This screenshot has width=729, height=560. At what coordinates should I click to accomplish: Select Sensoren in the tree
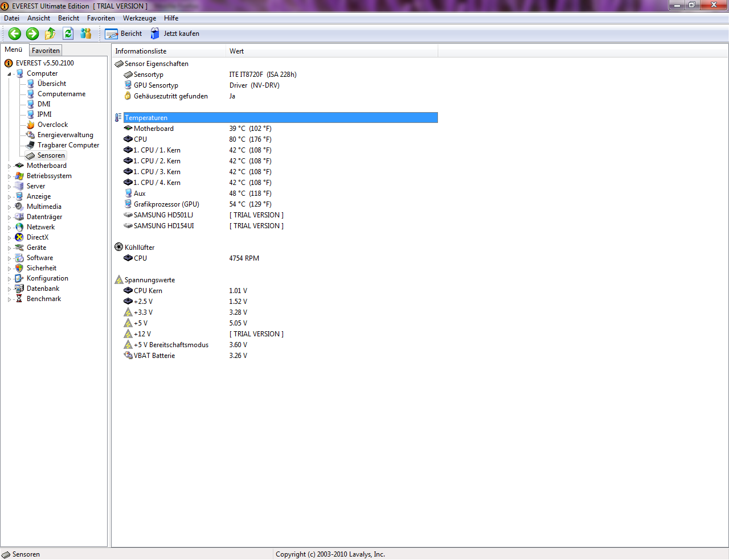[51, 155]
